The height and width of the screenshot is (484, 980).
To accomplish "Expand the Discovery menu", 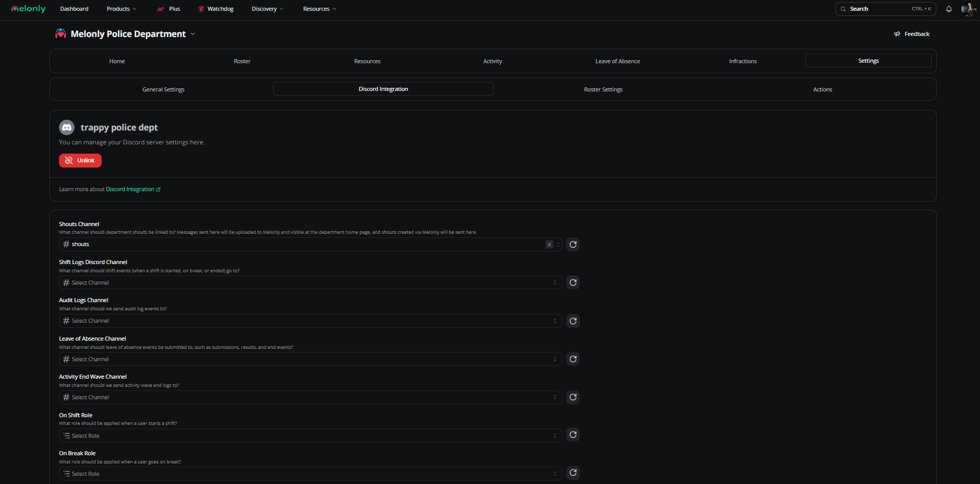I will click(x=268, y=9).
